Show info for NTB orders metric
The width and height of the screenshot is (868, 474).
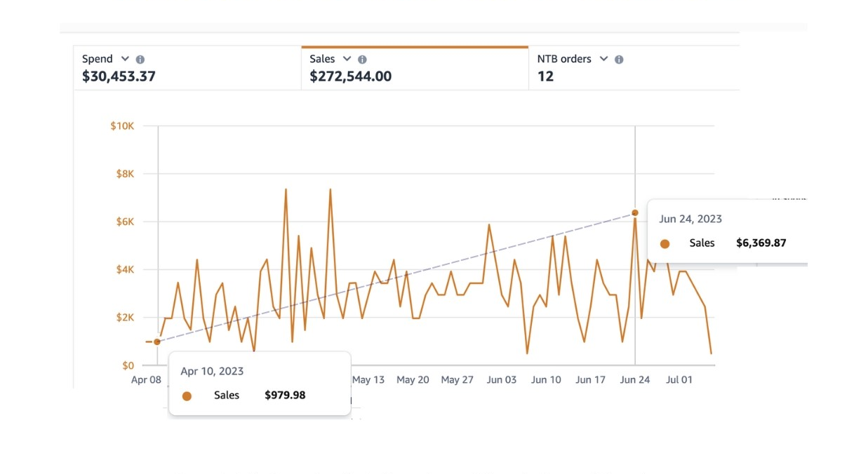coord(619,60)
